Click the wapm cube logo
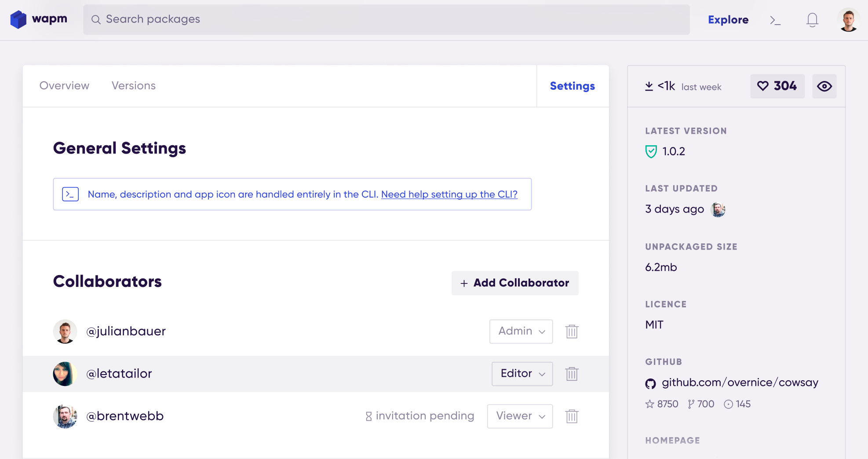The height and width of the screenshot is (459, 868). coord(18,19)
